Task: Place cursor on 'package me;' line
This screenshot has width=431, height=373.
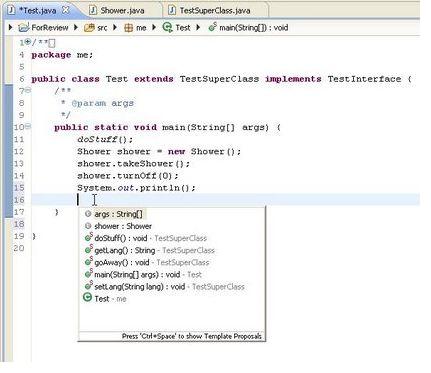Action: tap(62, 55)
